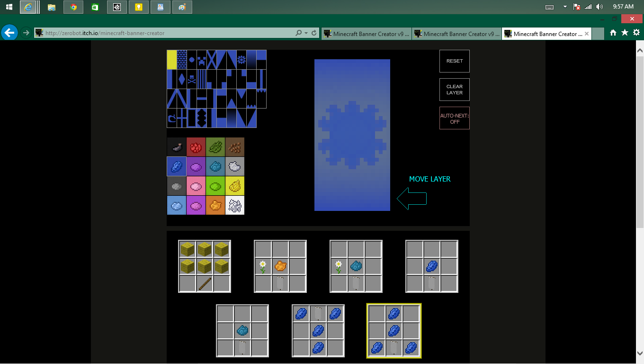Switch to the first Minecraft Banner Creator tab
This screenshot has height=364, width=644.
coord(367,34)
